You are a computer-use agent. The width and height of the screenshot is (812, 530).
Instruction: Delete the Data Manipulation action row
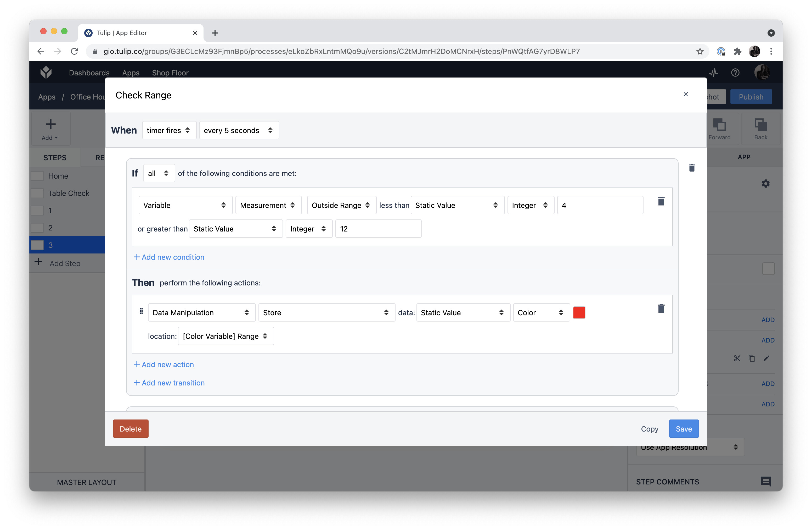pyautogui.click(x=661, y=309)
